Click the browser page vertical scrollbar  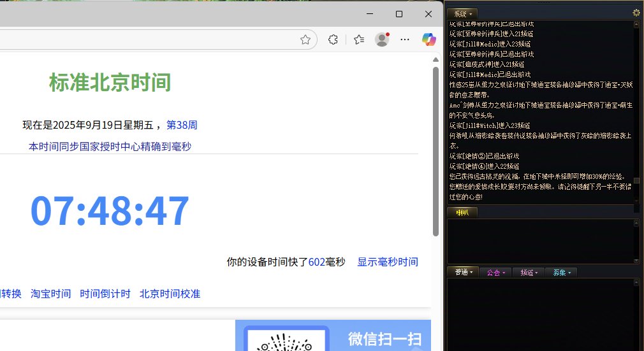(435, 147)
